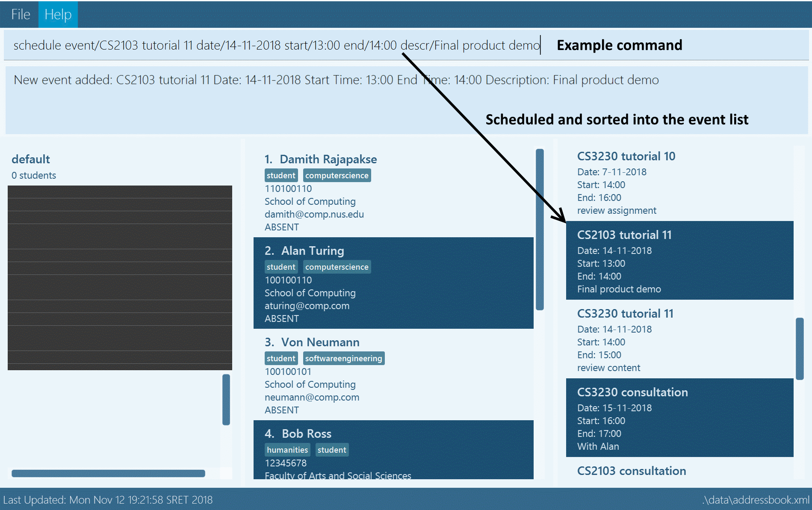The image size is (812, 510).
Task: Click 'Date: 15-11-2018' in CS3230 consultation
Action: (x=614, y=408)
